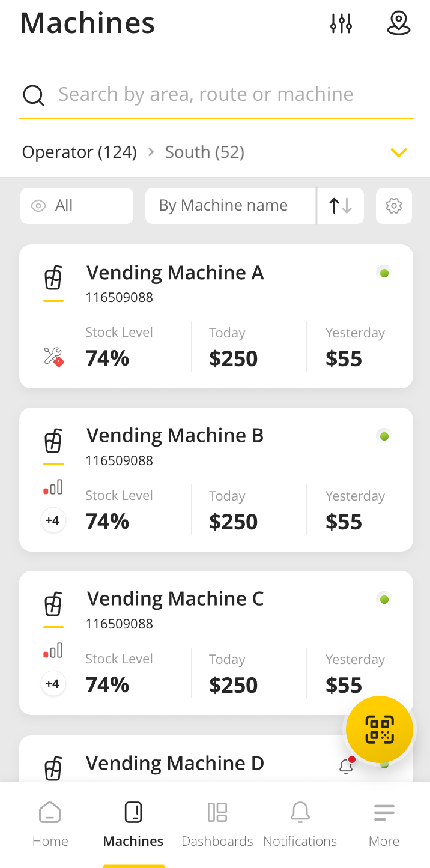Select the 'South (52)' breadcrumb link
This screenshot has width=430, height=868.
click(205, 152)
